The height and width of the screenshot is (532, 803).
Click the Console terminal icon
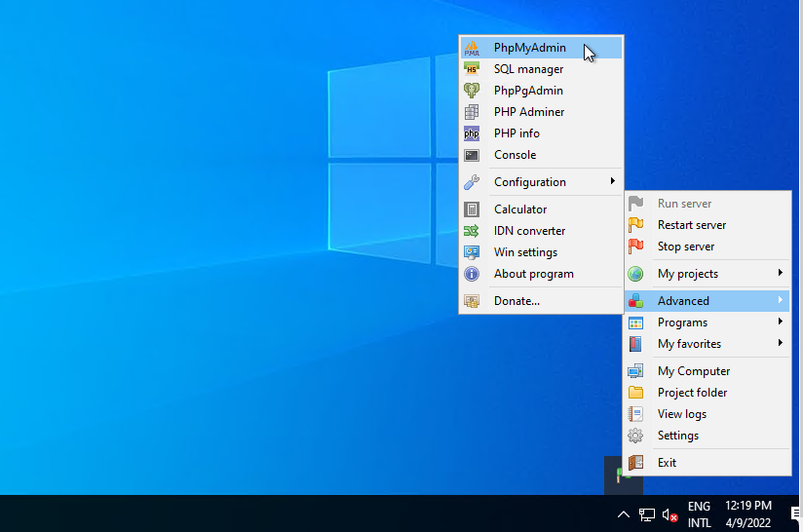coord(472,155)
